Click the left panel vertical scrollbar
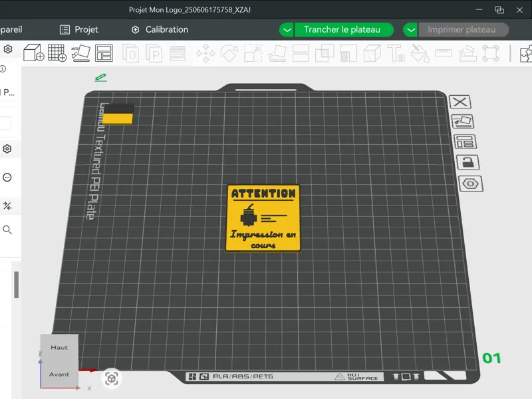532x399 pixels. click(16, 285)
